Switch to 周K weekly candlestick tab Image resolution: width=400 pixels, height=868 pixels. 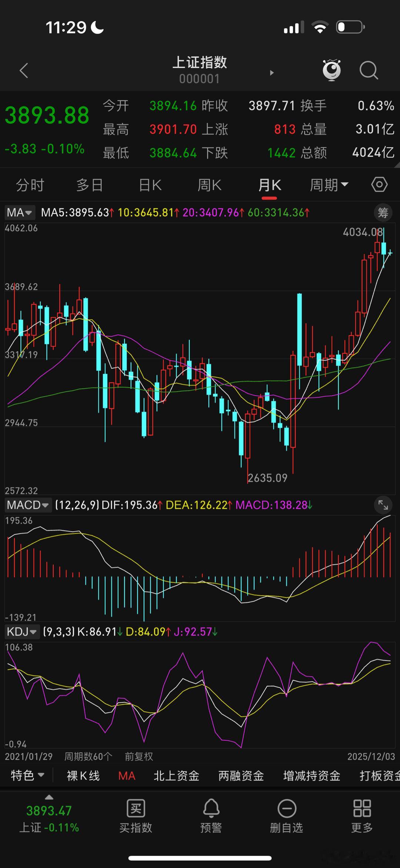[x=209, y=185]
